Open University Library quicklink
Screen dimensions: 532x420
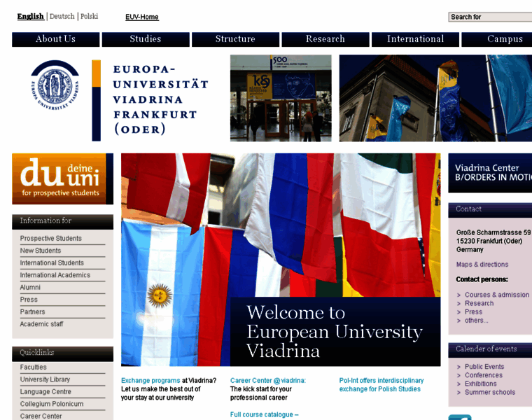click(x=45, y=379)
